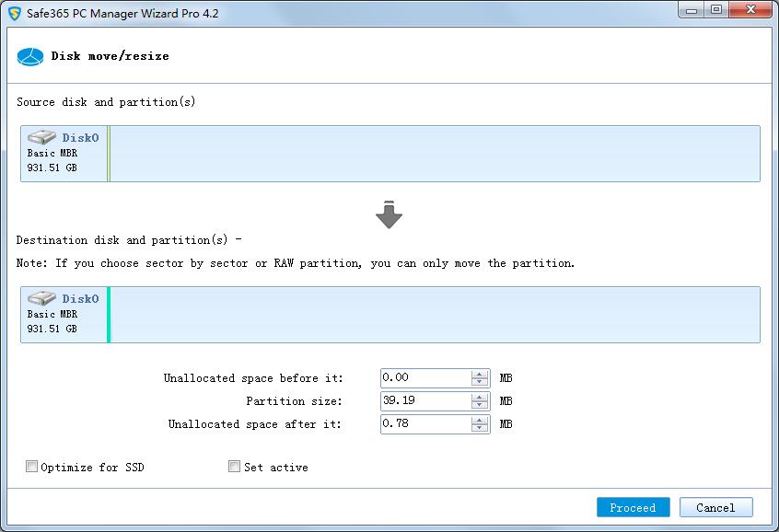Click the Disk move/resize pie icon
The image size is (779, 532).
tap(30, 56)
